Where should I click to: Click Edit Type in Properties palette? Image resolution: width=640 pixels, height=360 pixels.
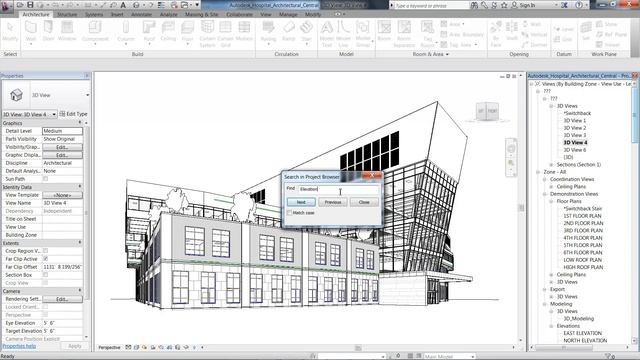73,114
